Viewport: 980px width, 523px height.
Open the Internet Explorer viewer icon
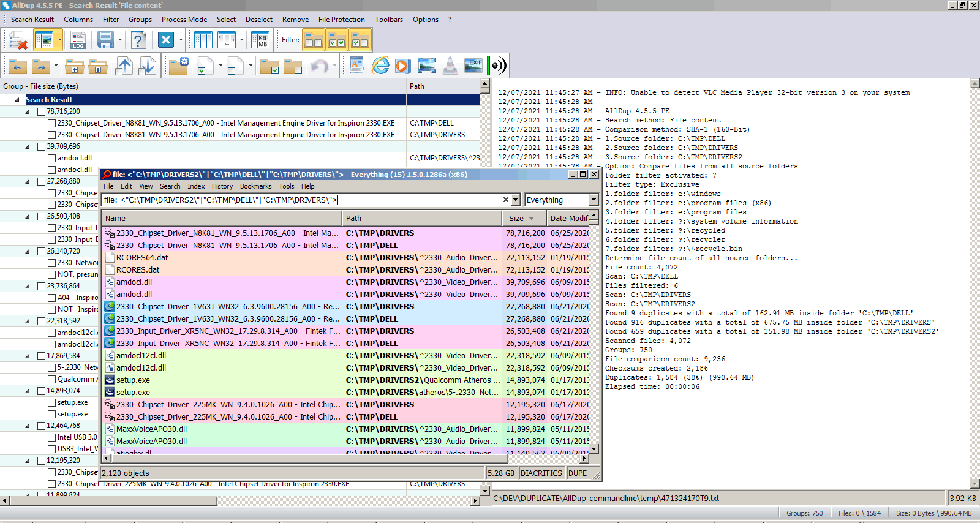pos(380,66)
